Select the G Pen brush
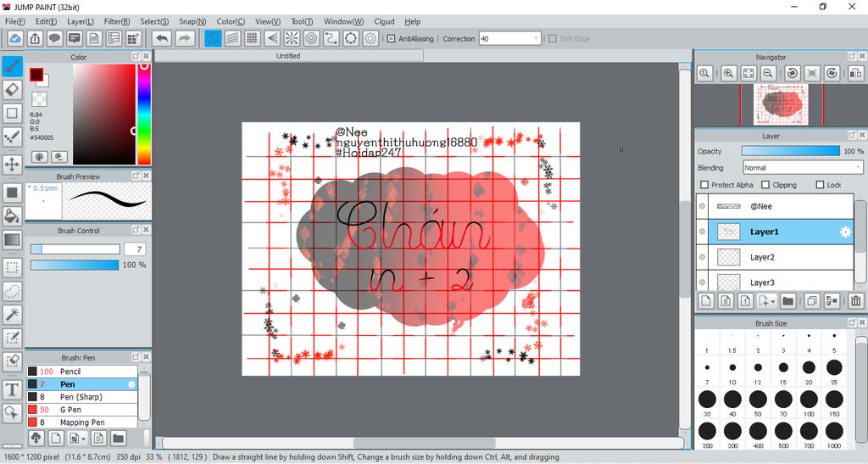This screenshot has width=868, height=464. pyautogui.click(x=82, y=410)
